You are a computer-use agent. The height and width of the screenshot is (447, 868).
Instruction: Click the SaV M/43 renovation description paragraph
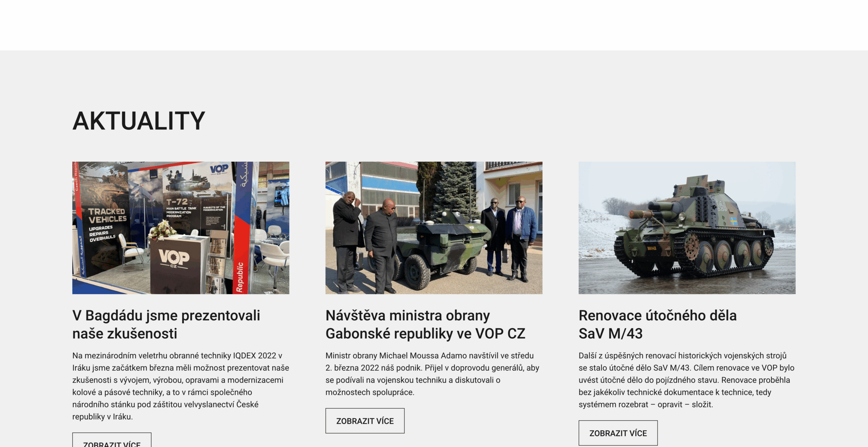click(687, 380)
